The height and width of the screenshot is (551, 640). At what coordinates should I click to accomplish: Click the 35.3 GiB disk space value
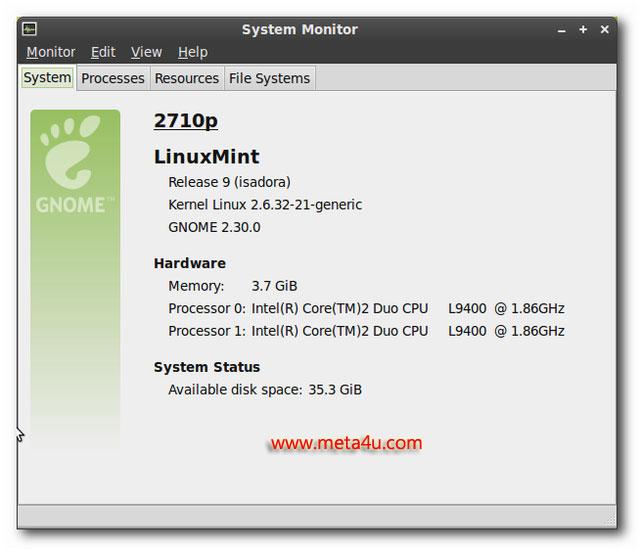335,389
